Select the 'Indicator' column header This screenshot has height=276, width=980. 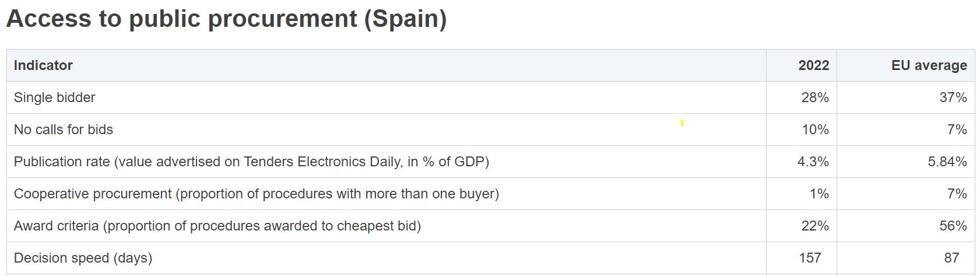[x=43, y=65]
